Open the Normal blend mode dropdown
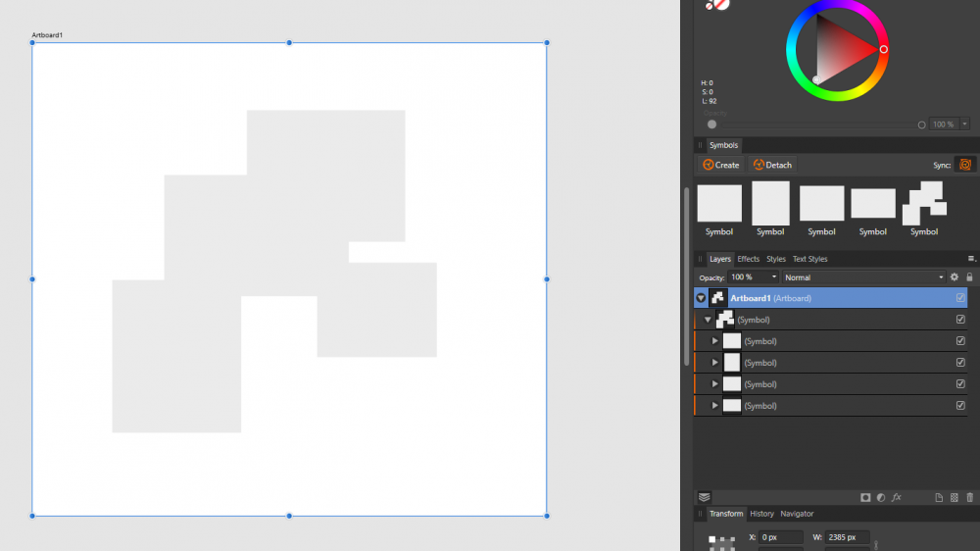The width and height of the screenshot is (980, 551). [x=864, y=277]
